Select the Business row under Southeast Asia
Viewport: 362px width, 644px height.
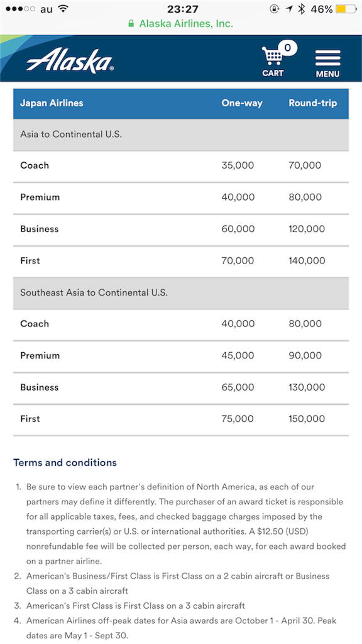pyautogui.click(x=181, y=388)
